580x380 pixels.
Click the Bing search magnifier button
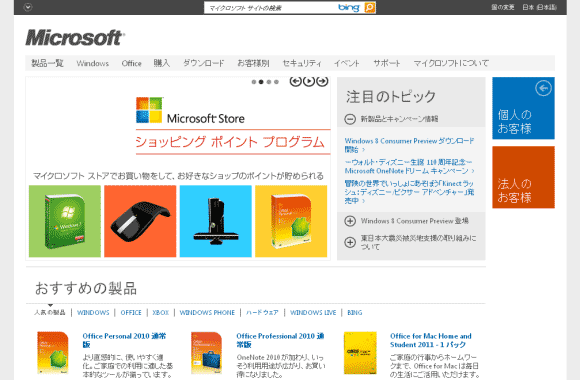point(370,7)
